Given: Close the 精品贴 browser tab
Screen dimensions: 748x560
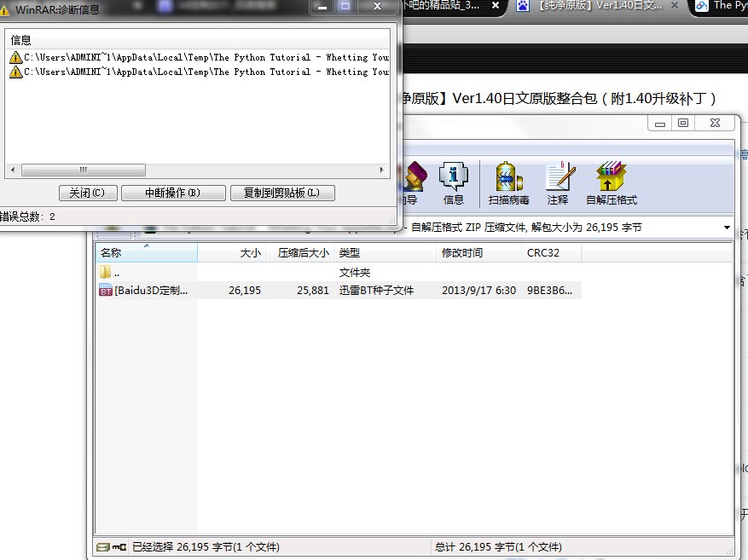Looking at the screenshot, I should (x=496, y=6).
